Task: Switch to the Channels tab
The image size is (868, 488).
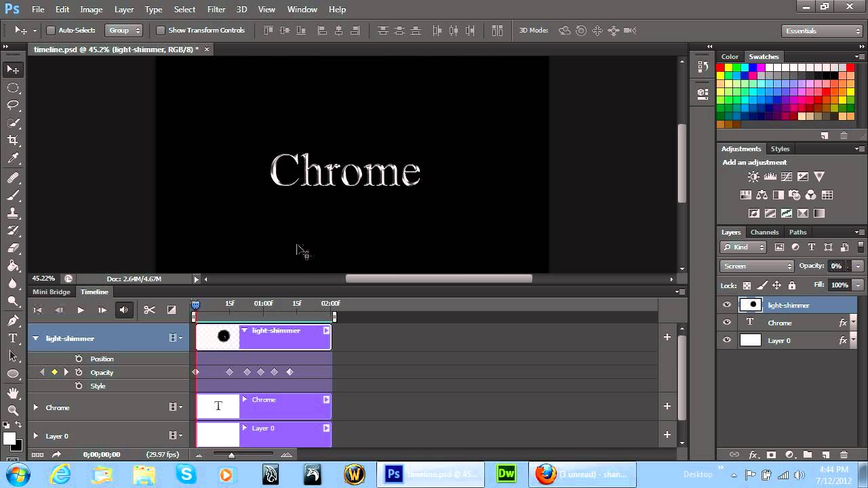Action: [764, 232]
